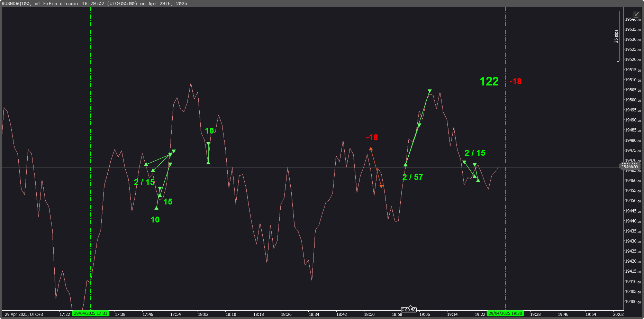
Task: Click the red -18 label above orange trade
Action: tap(372, 137)
